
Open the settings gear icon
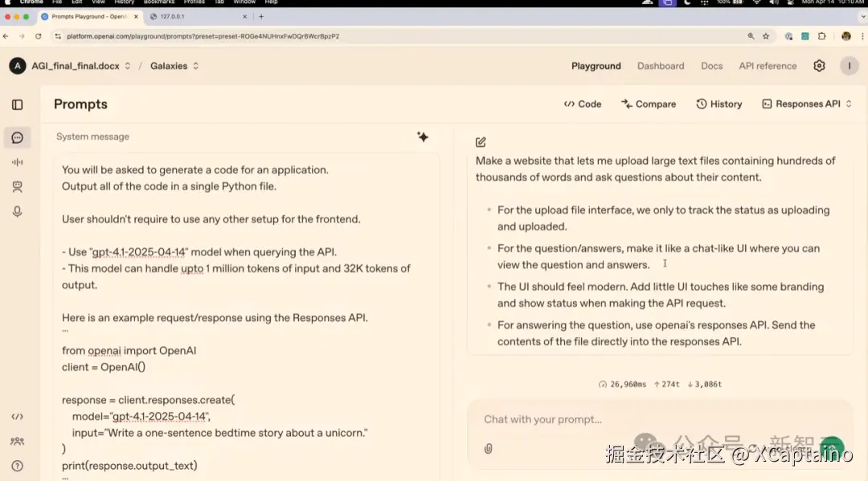pos(819,66)
